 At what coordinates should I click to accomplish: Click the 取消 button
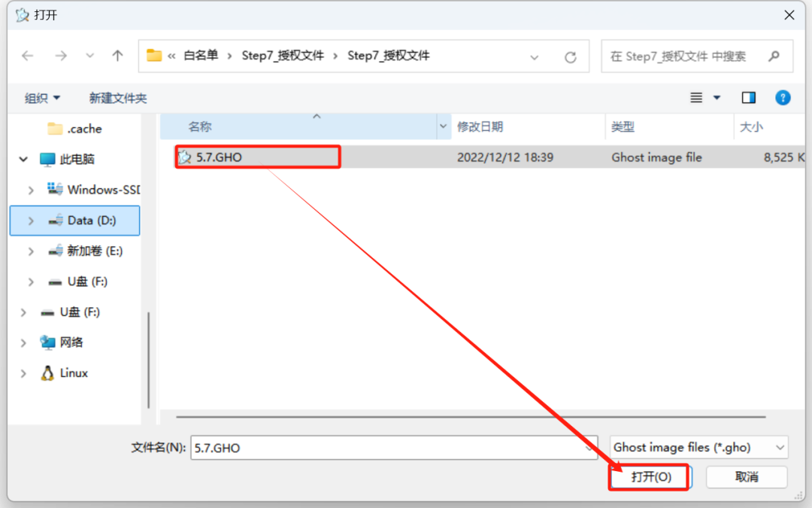[x=747, y=477]
